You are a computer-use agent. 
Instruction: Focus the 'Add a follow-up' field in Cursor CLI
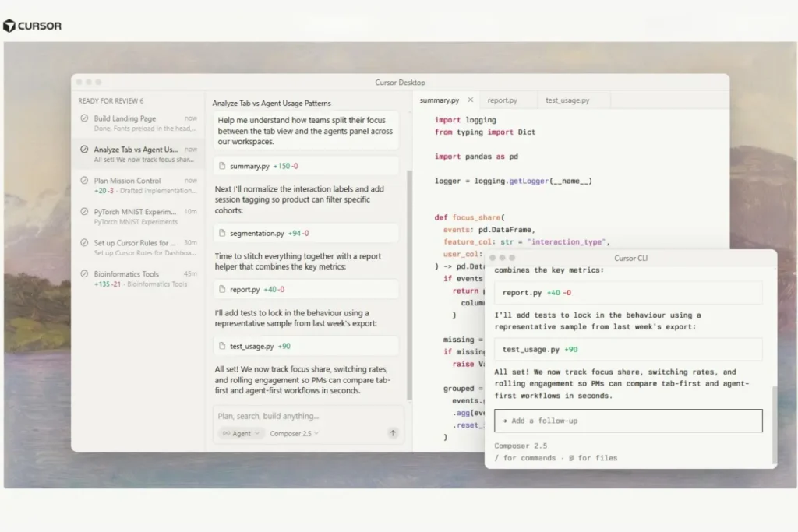pos(628,421)
